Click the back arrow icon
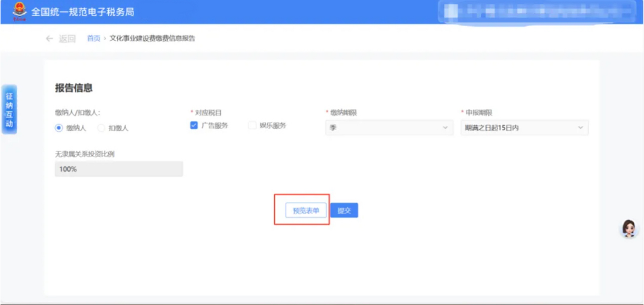Viewport: 644px width, 305px height. click(49, 39)
